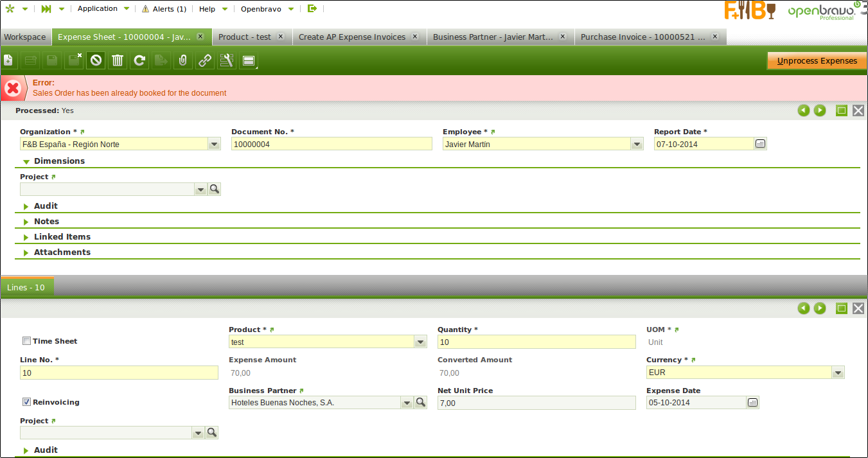Open attachments via the paperclip icon
The height and width of the screenshot is (458, 868).
(183, 60)
